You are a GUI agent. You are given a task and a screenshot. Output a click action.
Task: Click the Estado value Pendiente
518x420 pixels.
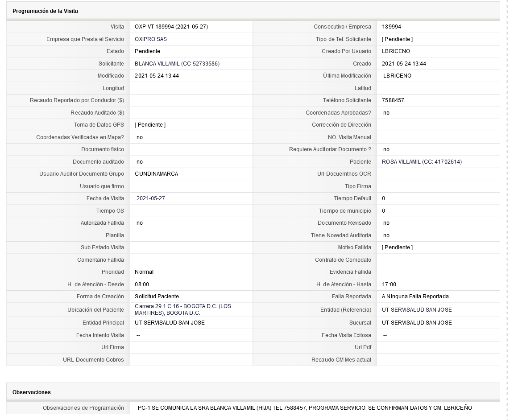click(x=147, y=51)
